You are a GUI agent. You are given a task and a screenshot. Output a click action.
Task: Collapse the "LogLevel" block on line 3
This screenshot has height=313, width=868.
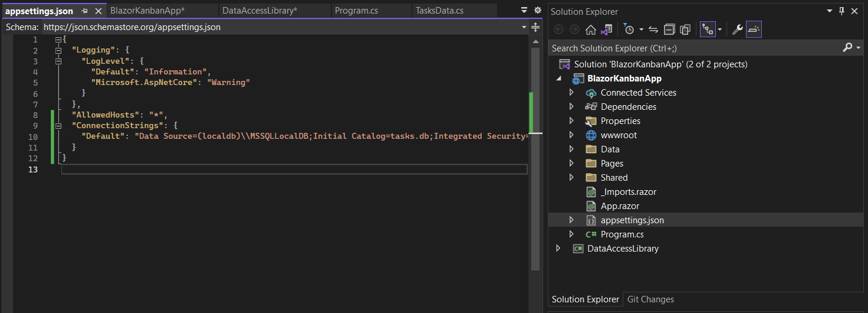point(58,61)
